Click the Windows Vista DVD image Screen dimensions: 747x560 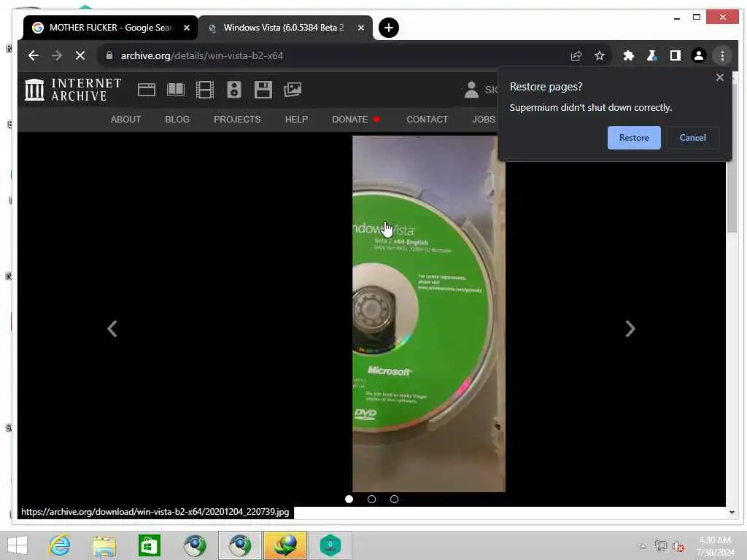pyautogui.click(x=428, y=314)
